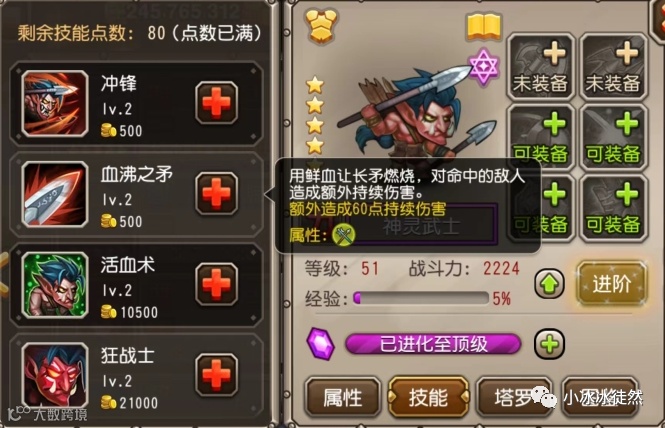Open the yellow book icon
This screenshot has width=665, height=428.
point(484,27)
